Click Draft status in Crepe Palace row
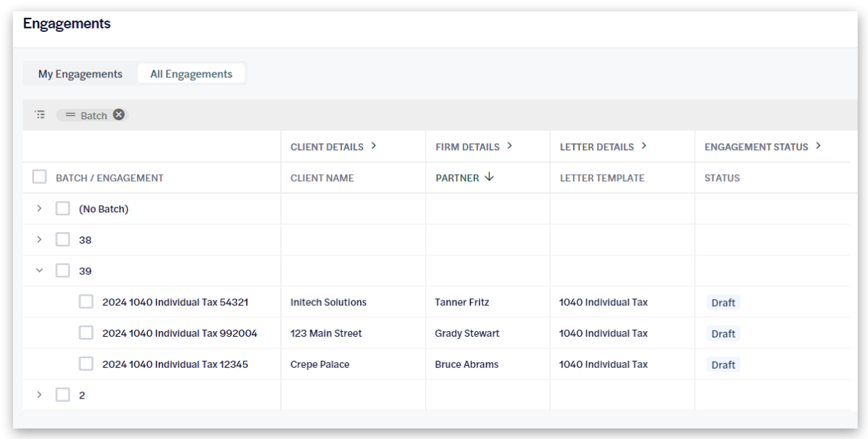868x439 pixels. coord(724,365)
